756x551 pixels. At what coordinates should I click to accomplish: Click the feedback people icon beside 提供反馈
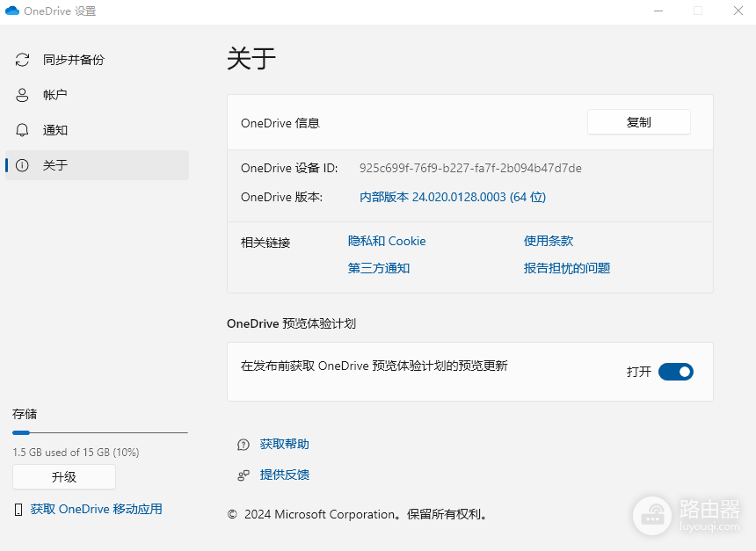click(x=244, y=475)
